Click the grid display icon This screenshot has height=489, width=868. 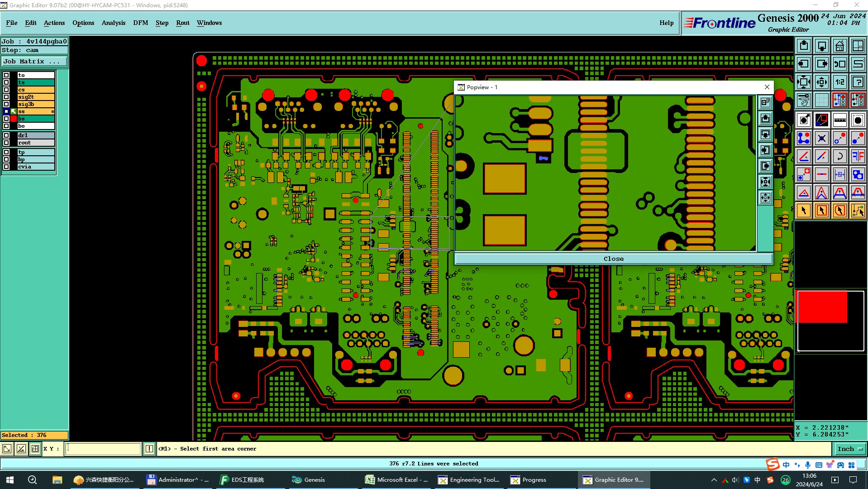click(821, 100)
